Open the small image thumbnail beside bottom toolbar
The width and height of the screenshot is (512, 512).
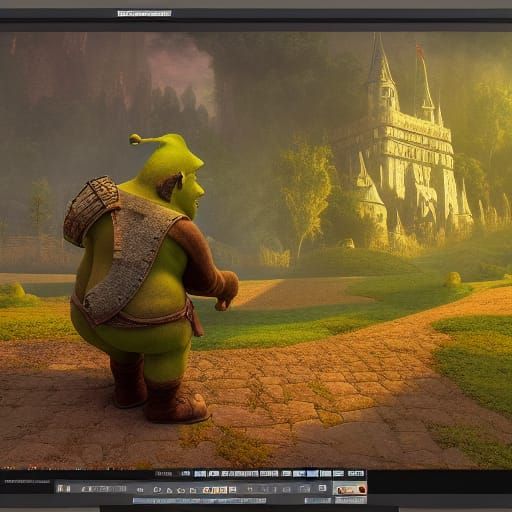click(350, 489)
